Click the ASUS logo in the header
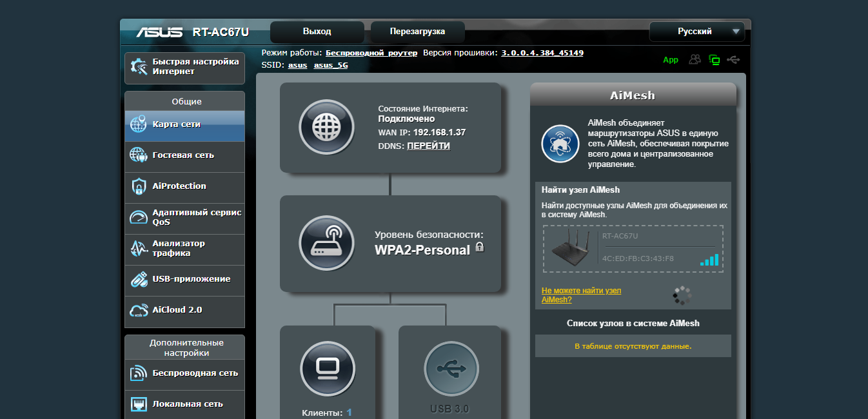The width and height of the screenshot is (868, 419). click(161, 32)
